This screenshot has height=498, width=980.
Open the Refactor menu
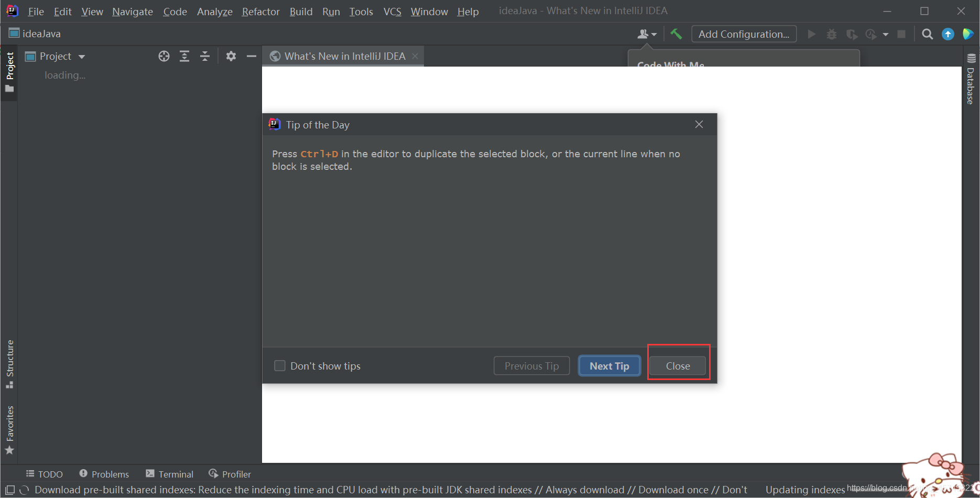click(x=260, y=12)
